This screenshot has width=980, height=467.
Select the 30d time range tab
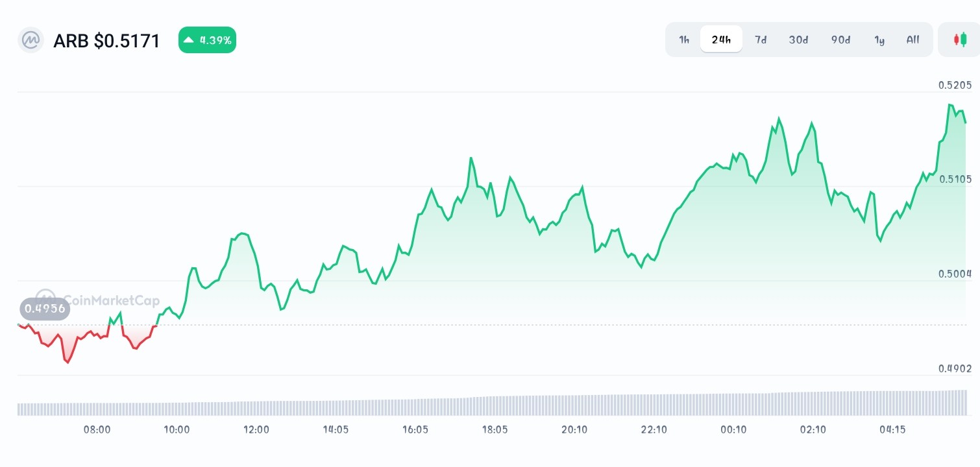(798, 40)
